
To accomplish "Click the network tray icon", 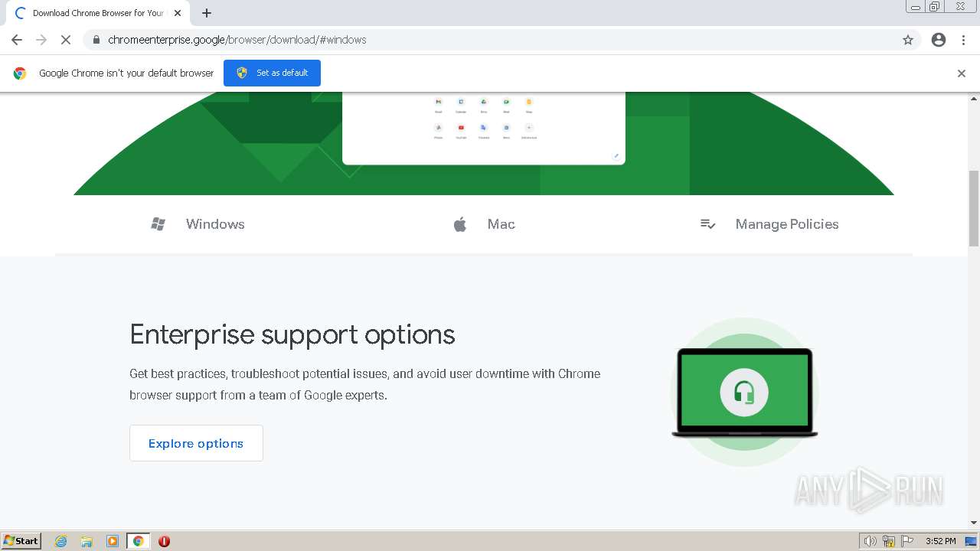I will [x=889, y=541].
